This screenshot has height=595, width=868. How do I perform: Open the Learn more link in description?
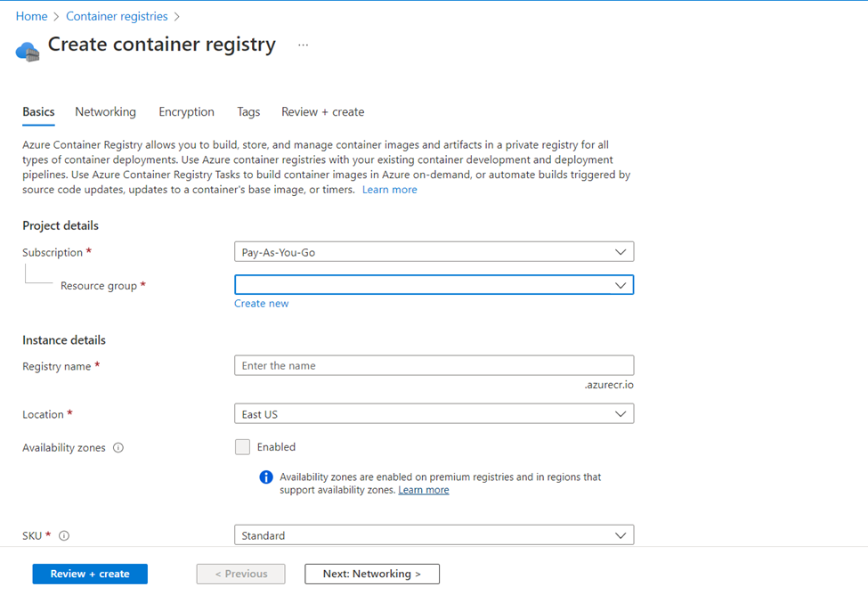coord(389,189)
